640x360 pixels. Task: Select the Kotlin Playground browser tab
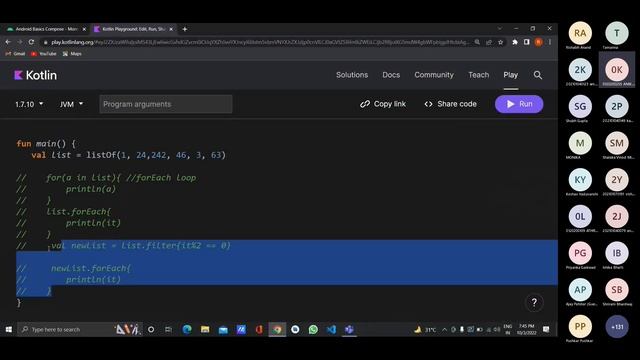(130, 29)
